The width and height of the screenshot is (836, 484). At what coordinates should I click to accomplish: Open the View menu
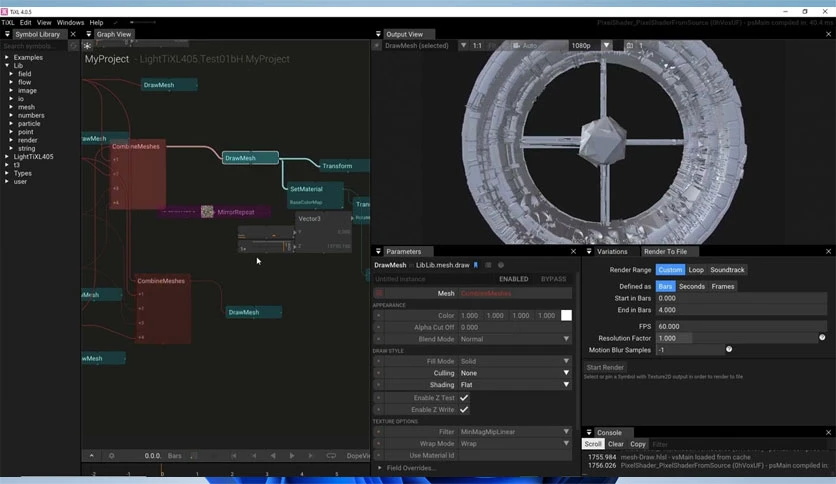[44, 22]
